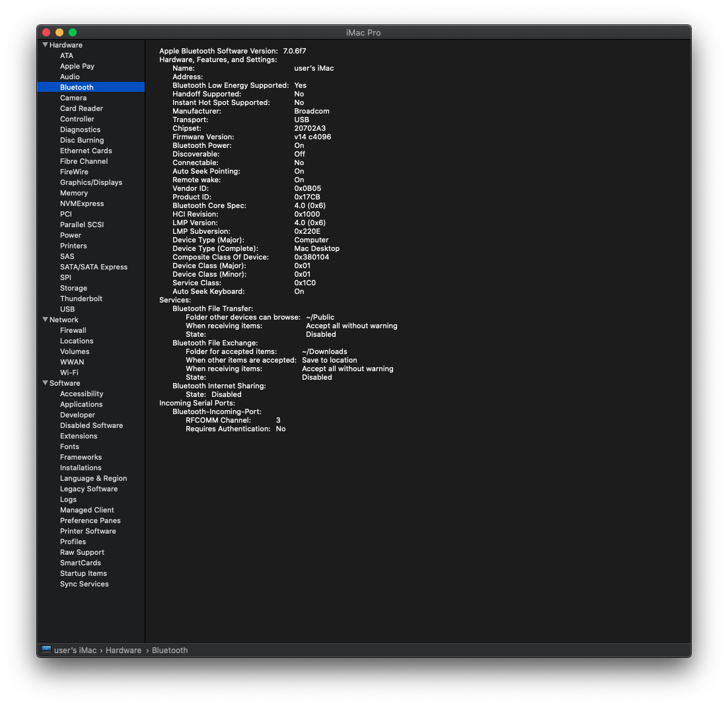Select Printer Software in the sidebar
Screen dimensions: 728x706
(88, 531)
